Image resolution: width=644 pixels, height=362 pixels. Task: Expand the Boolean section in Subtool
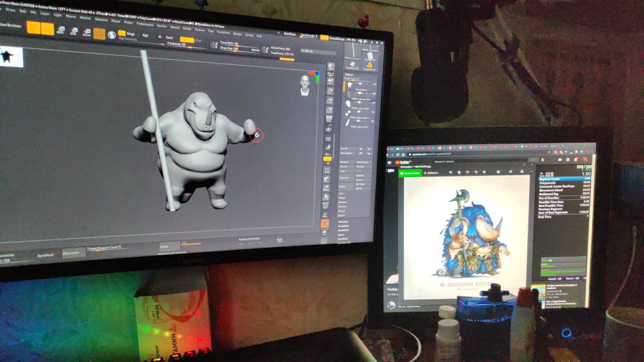343,202
